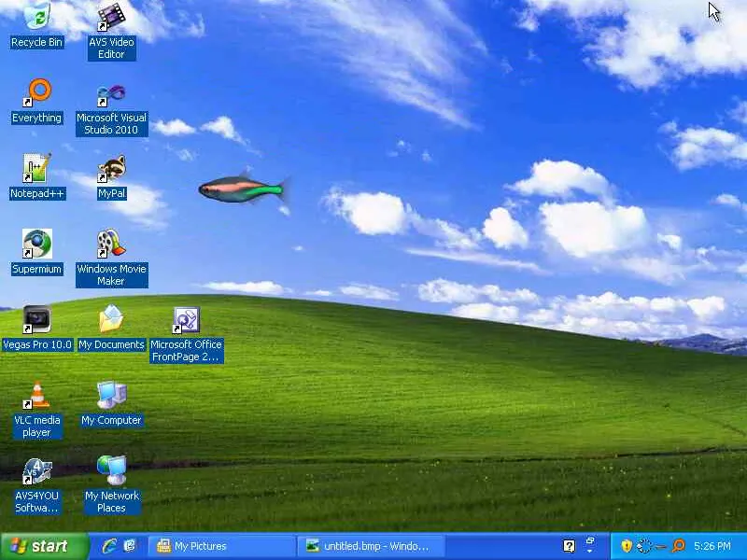The image size is (747, 560).
Task: Click the Recycle Bin label text
Action: click(x=36, y=42)
